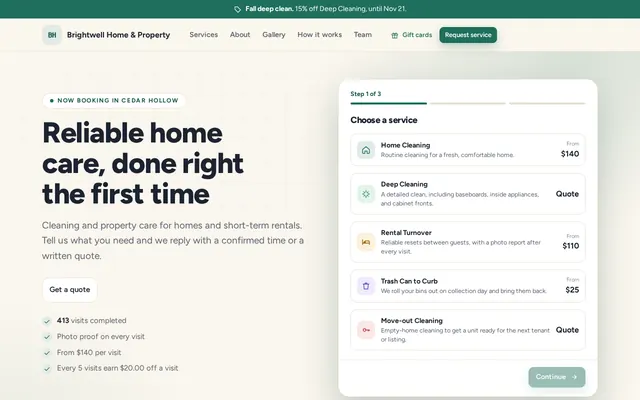
Task: Click checkmark icon beside Photo proof on every visit
Action: pos(47,337)
